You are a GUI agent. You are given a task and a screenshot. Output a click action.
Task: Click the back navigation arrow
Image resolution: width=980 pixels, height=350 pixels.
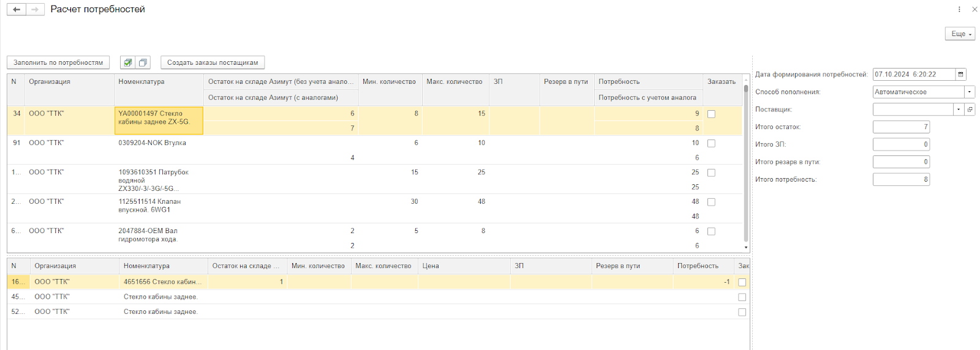pyautogui.click(x=17, y=10)
